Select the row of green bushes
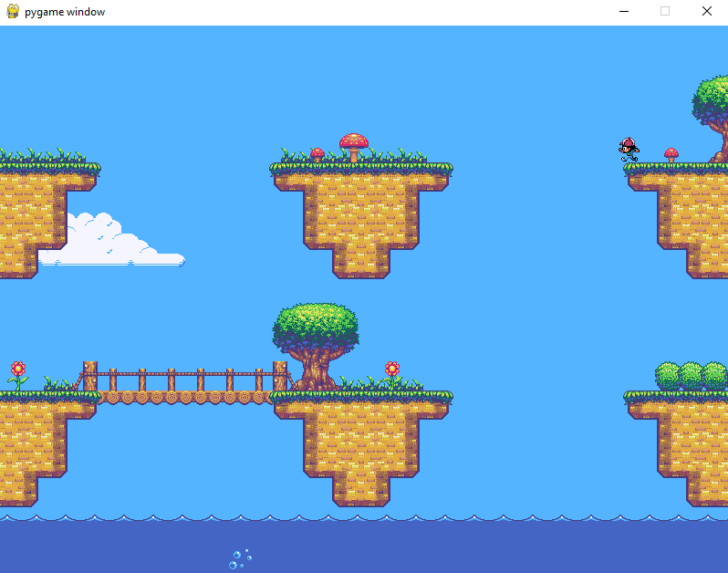Viewport: 728px width, 573px height. (691, 375)
